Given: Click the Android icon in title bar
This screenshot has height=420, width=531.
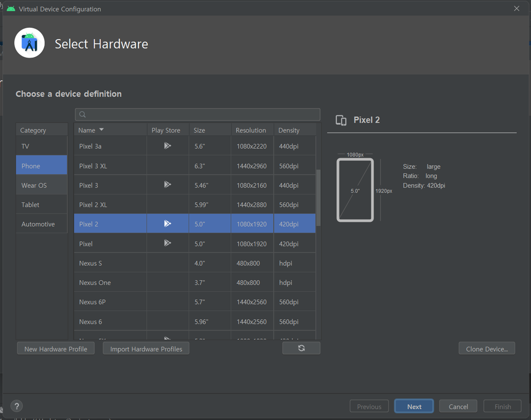Looking at the screenshot, I should click(11, 9).
